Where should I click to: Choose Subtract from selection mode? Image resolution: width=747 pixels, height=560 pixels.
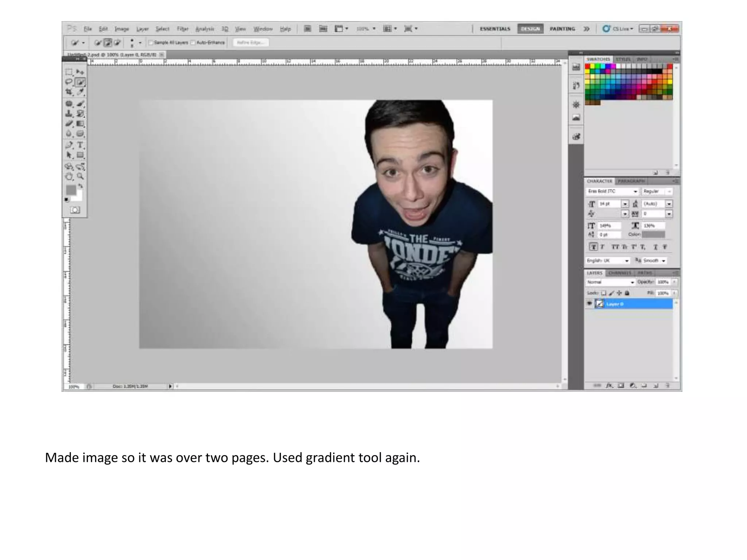click(x=117, y=43)
